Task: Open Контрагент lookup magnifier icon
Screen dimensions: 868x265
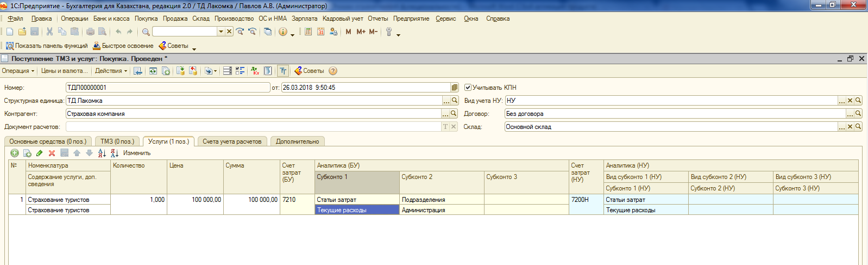Action: pyautogui.click(x=454, y=114)
